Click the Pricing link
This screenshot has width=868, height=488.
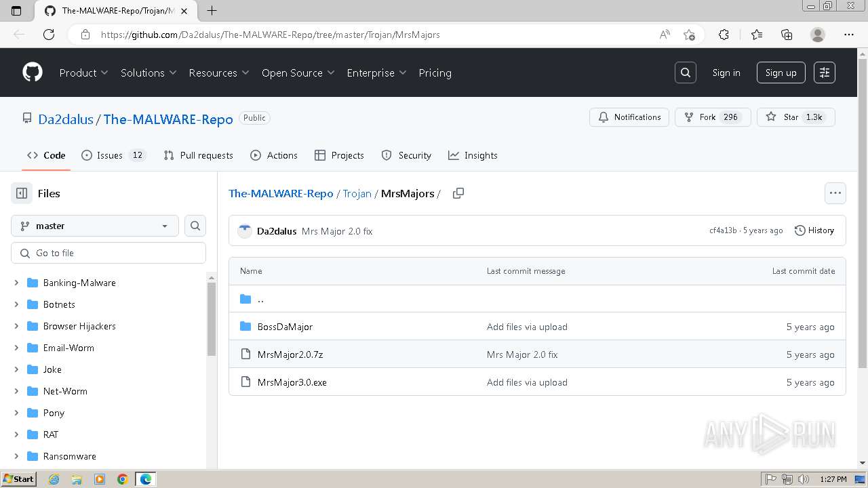click(x=435, y=73)
